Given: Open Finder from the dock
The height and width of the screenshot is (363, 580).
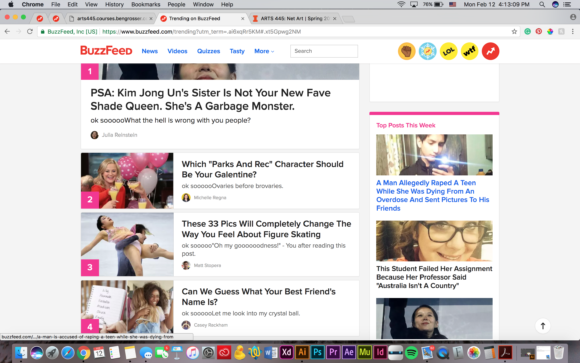Looking at the screenshot, I should pyautogui.click(x=21, y=352).
